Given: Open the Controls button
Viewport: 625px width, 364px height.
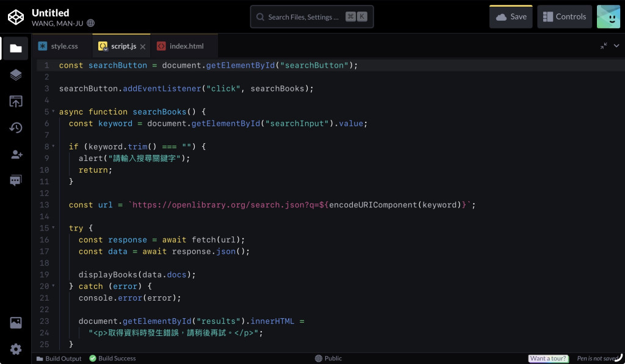Looking at the screenshot, I should 565,16.
